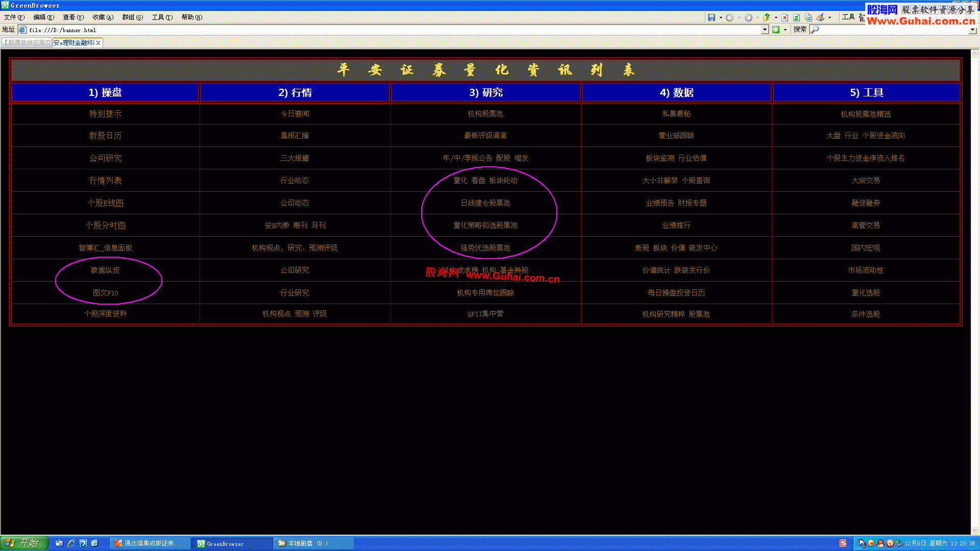Click the yellow smiley tray icon
Image resolution: width=980 pixels, height=551 pixels.
(871, 543)
